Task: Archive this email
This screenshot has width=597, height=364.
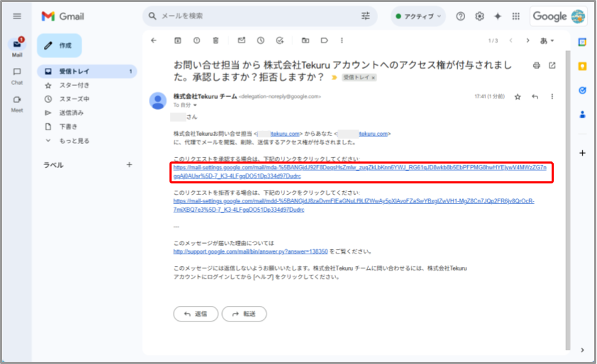Action: click(x=178, y=40)
